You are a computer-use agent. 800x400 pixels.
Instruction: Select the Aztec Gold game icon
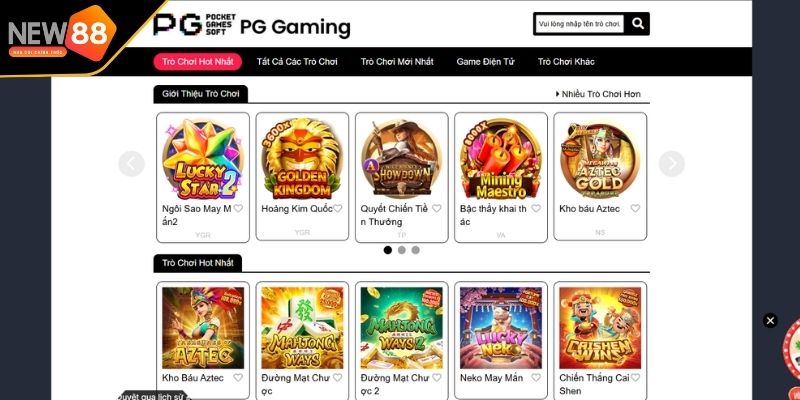[600, 159]
